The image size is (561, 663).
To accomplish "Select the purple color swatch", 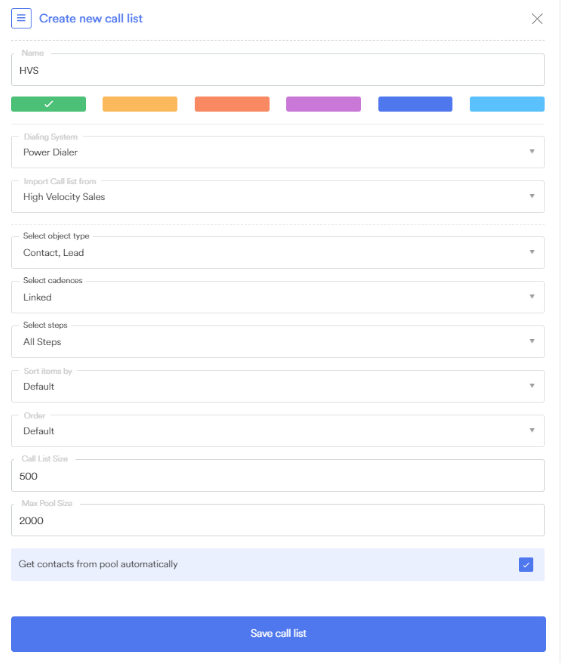I will pos(323,104).
